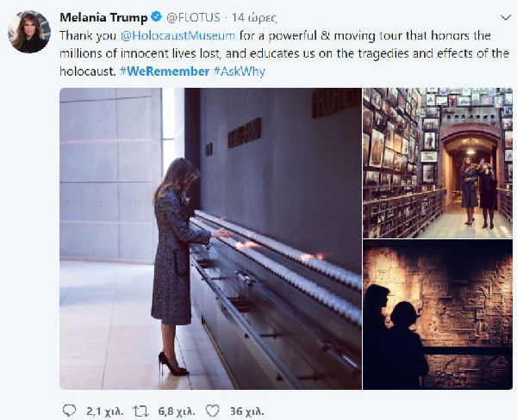Click the @FLOTUS handle

pyautogui.click(x=193, y=17)
